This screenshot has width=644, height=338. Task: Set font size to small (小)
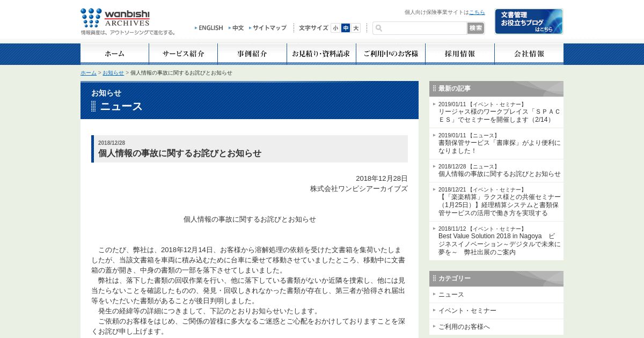click(335, 28)
